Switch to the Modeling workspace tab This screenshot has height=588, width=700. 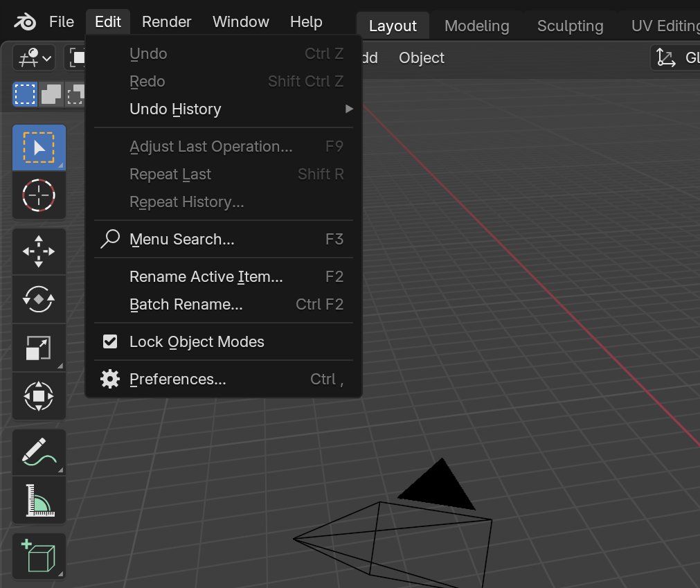(x=476, y=26)
